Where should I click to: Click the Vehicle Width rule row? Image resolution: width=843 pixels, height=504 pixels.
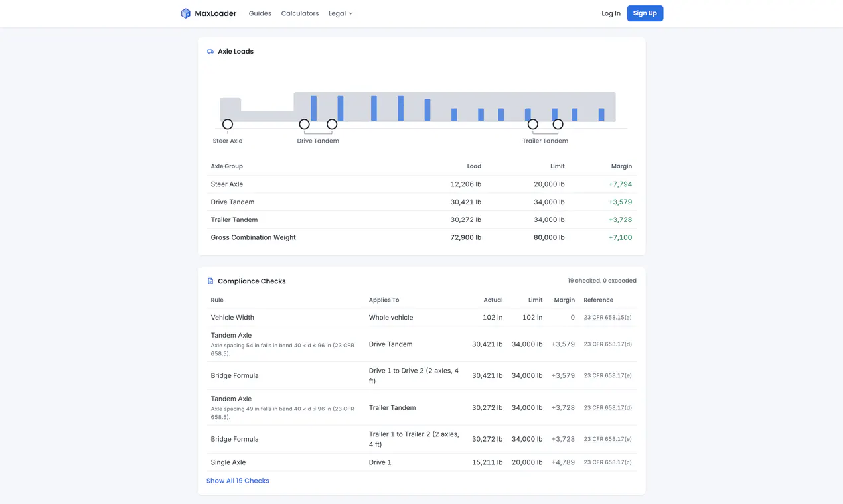(421, 318)
